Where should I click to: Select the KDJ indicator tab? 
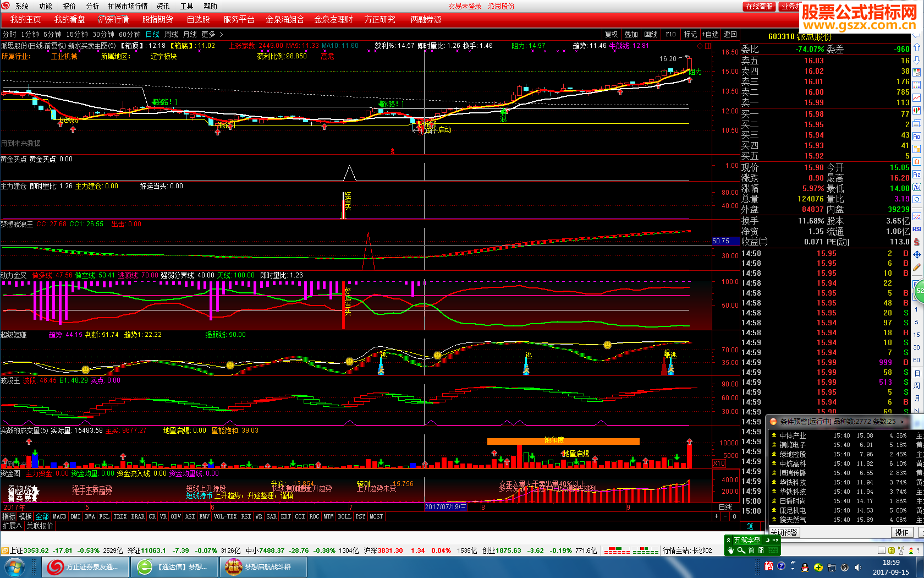pos(285,516)
